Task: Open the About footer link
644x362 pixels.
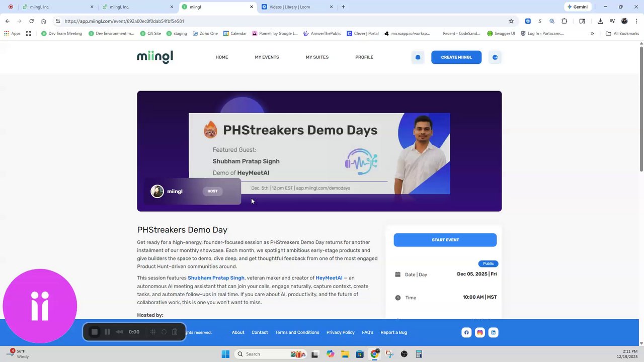Action: tap(238, 332)
